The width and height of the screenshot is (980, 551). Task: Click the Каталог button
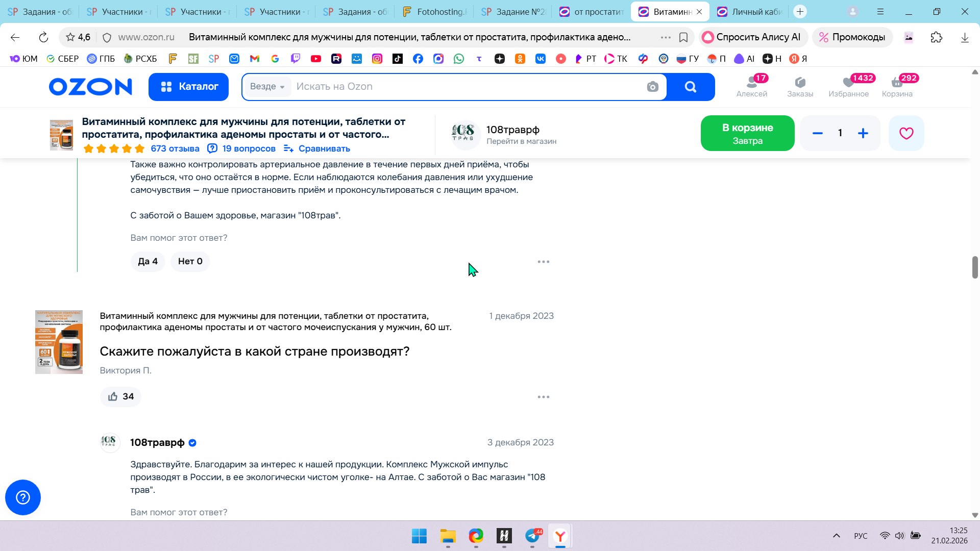[x=188, y=87]
